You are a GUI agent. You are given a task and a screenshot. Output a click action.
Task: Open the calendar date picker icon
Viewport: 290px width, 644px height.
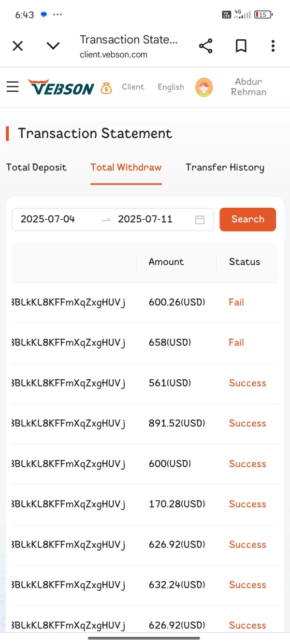pyautogui.click(x=200, y=219)
